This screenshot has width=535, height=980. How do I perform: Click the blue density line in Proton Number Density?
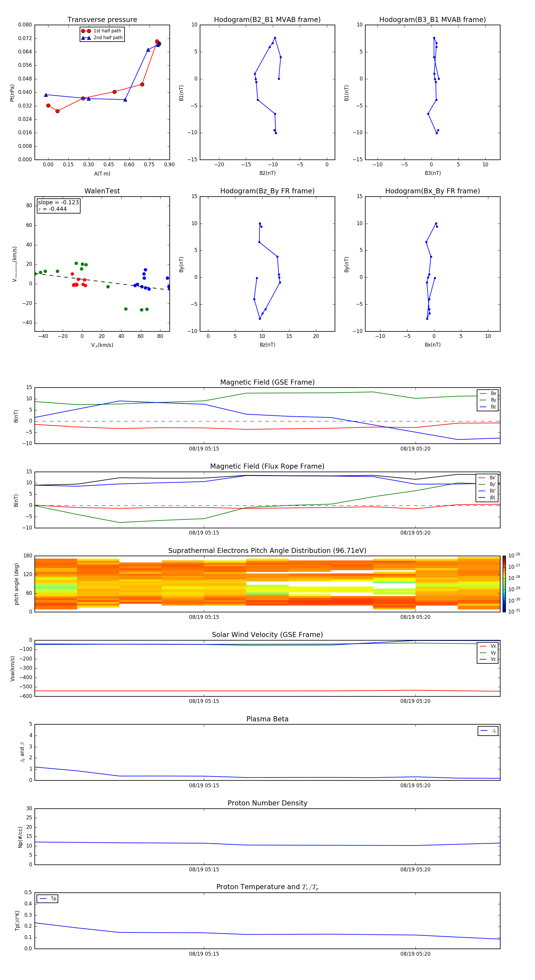coord(267,845)
